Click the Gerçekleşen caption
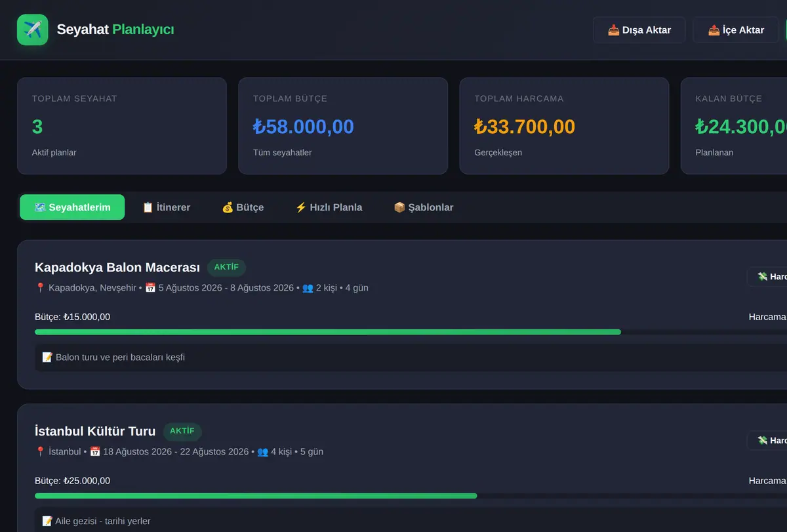The width and height of the screenshot is (787, 532). [498, 152]
